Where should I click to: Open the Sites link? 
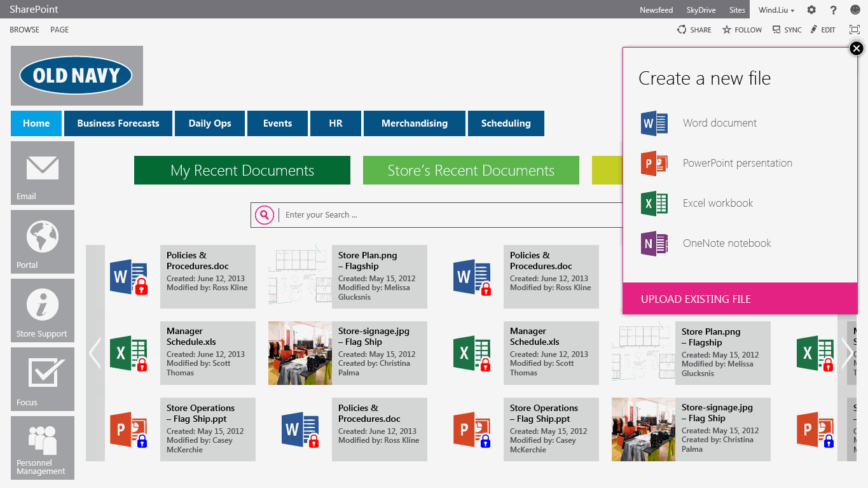click(737, 10)
